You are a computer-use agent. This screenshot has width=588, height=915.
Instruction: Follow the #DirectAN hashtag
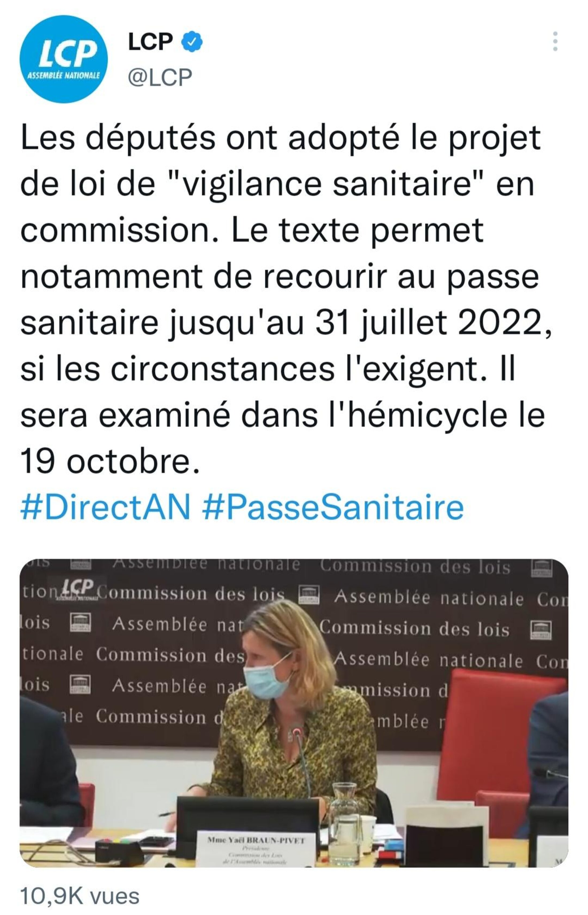pos(105,507)
